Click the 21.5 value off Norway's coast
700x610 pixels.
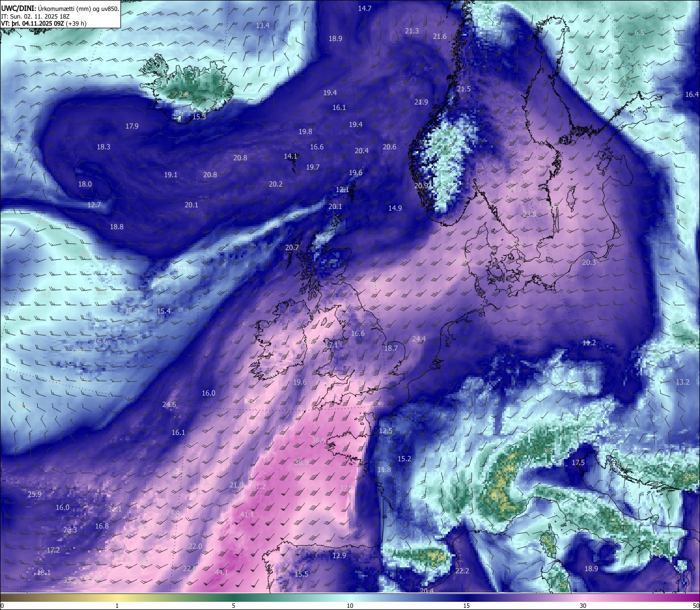(x=464, y=89)
